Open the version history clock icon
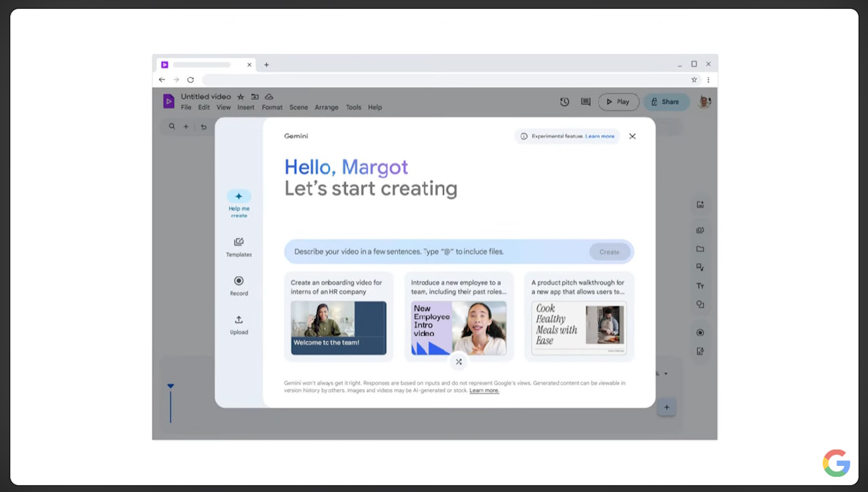This screenshot has width=868, height=492. (x=565, y=102)
